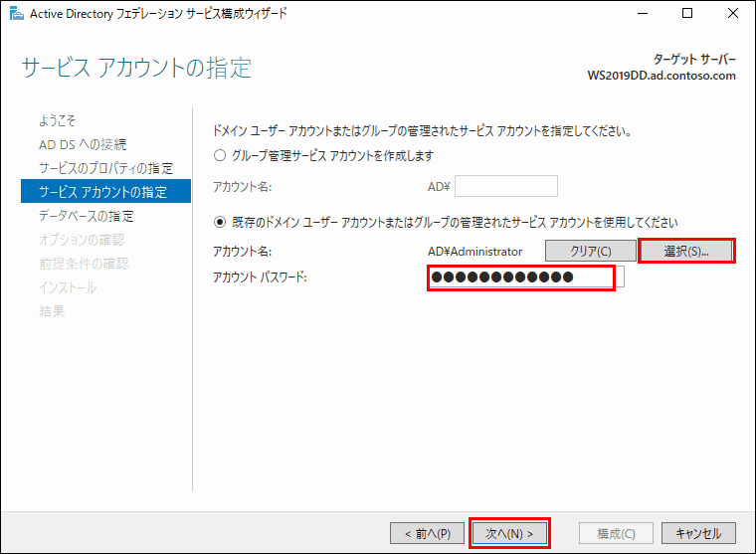Click the account password field
Image resolution: width=756 pixels, height=554 pixels.
click(x=527, y=277)
